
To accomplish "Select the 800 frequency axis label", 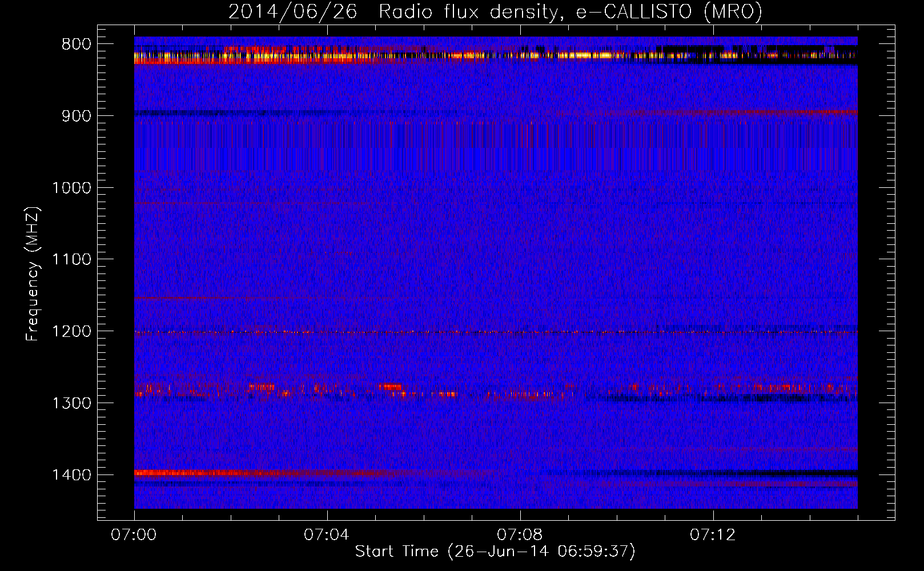I will coord(76,45).
